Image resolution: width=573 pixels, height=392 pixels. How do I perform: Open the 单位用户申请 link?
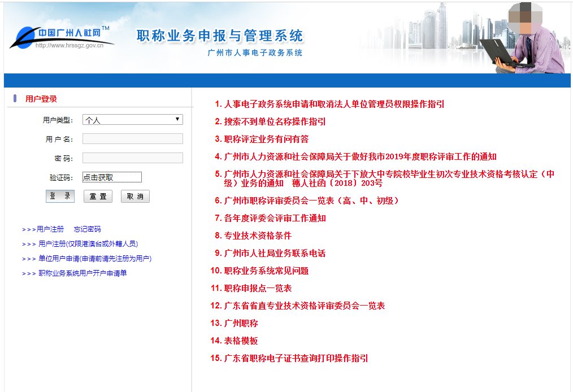(x=95, y=258)
